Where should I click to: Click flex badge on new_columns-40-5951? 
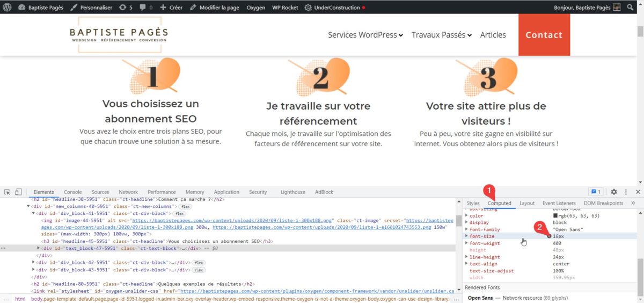[185, 206]
